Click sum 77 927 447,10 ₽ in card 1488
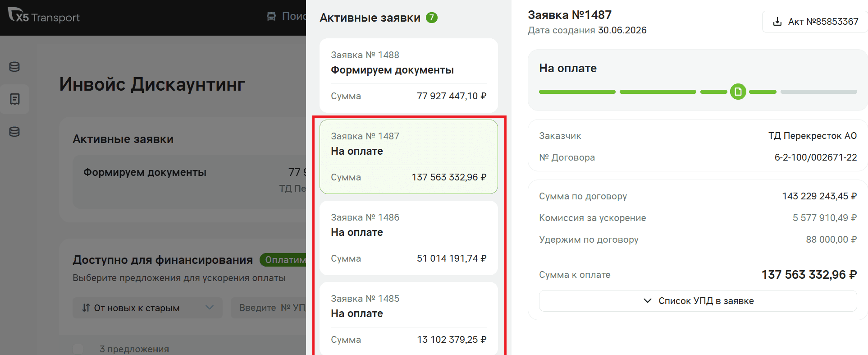Image resolution: width=868 pixels, height=355 pixels. point(452,96)
